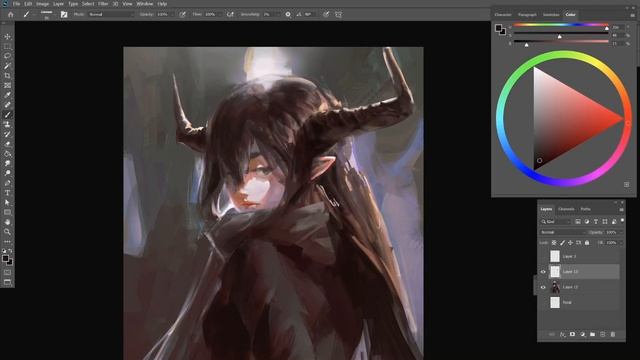640x360 pixels.
Task: Toggle pressure for size in options bar
Action: click(326, 14)
